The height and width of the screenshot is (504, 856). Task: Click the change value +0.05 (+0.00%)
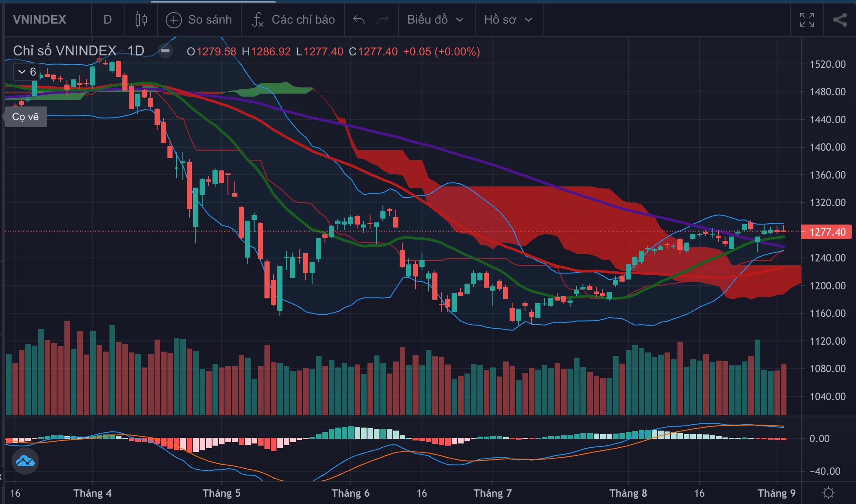441,52
